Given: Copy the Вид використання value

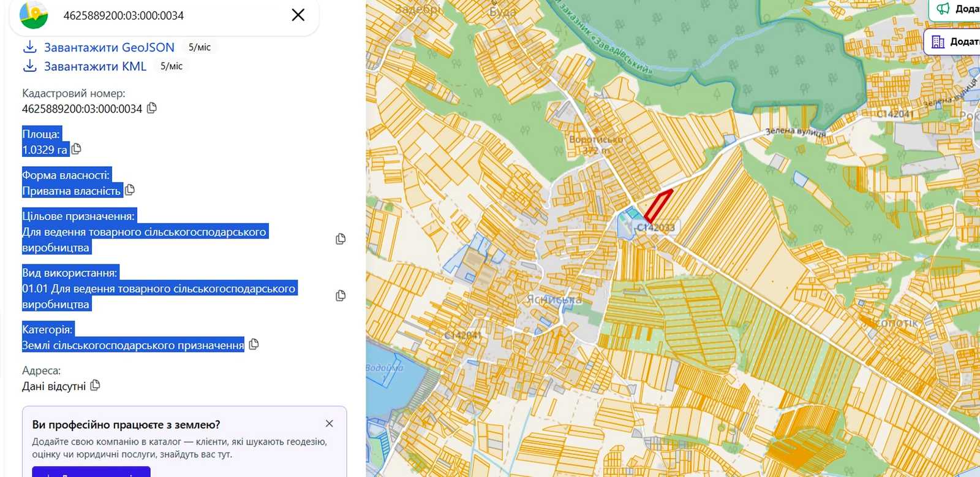Looking at the screenshot, I should pos(341,296).
